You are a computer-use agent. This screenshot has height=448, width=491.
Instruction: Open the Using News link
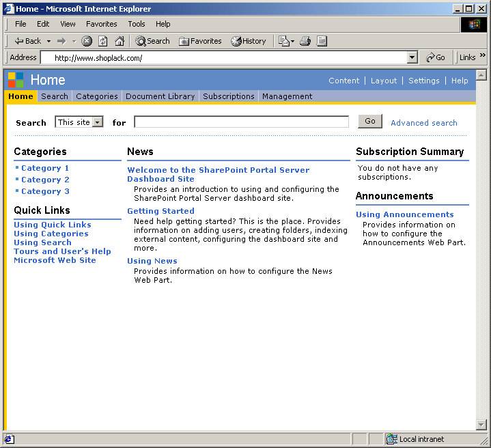pyautogui.click(x=152, y=261)
